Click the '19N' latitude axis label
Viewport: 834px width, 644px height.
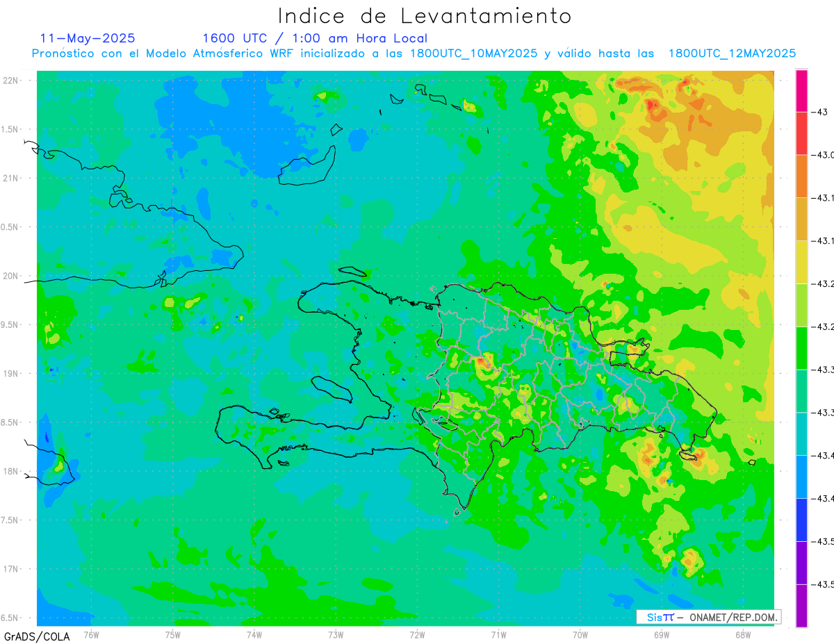10,374
